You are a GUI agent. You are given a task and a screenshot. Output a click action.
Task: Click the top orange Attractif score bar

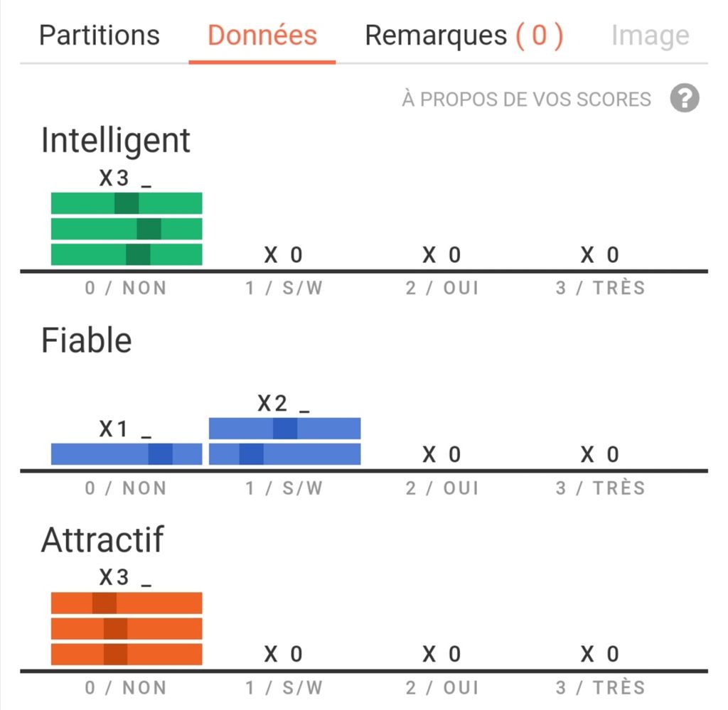point(127,603)
